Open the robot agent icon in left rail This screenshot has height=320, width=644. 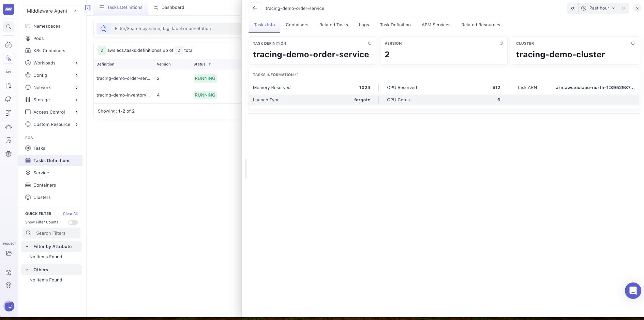coord(9,127)
